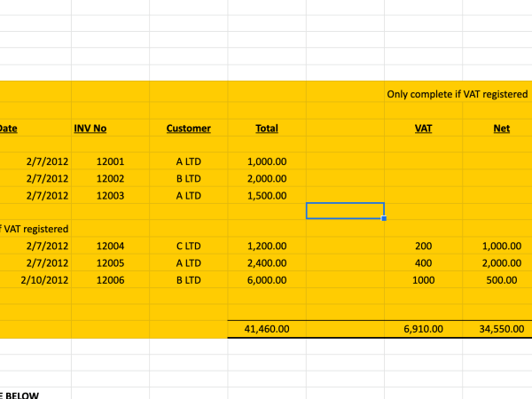This screenshot has height=399, width=532.
Task: Select invoice number 12006 cell
Action: [x=110, y=280]
